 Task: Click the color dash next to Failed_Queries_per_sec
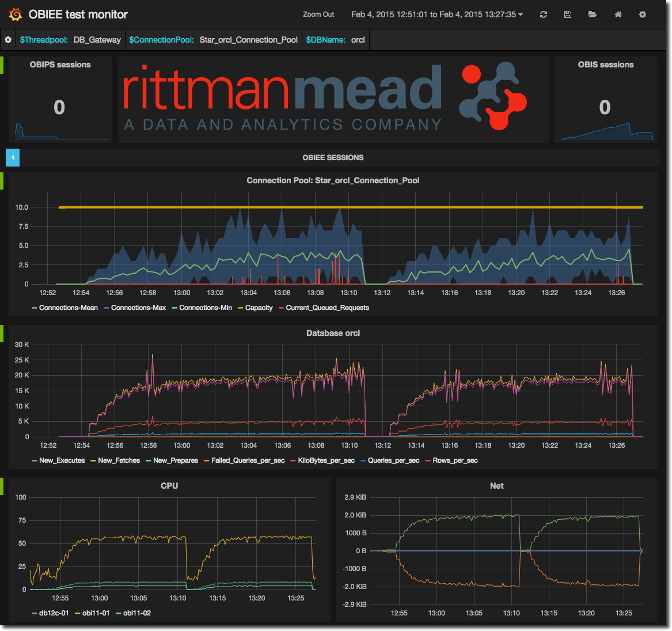coord(207,461)
